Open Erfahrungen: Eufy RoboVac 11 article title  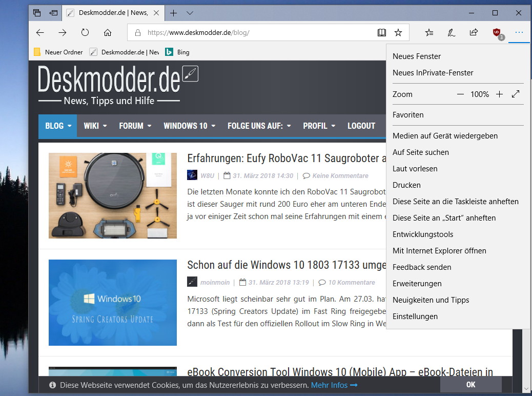point(287,159)
